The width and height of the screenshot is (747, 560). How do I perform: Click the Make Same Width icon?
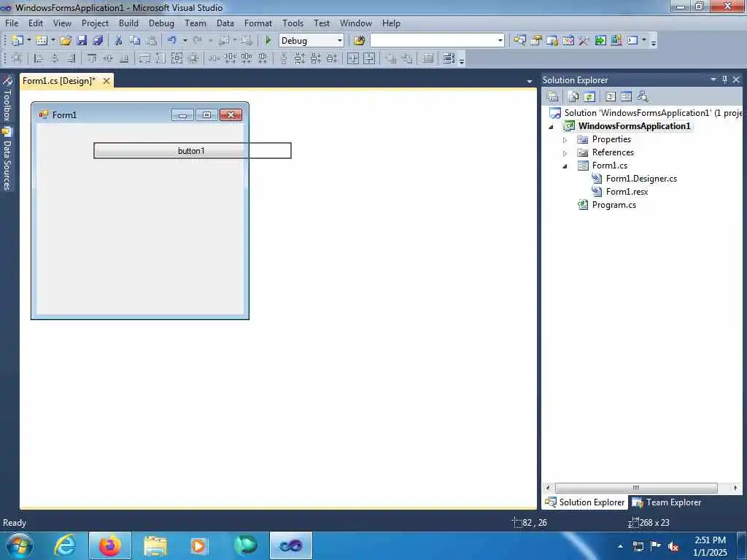[145, 58]
